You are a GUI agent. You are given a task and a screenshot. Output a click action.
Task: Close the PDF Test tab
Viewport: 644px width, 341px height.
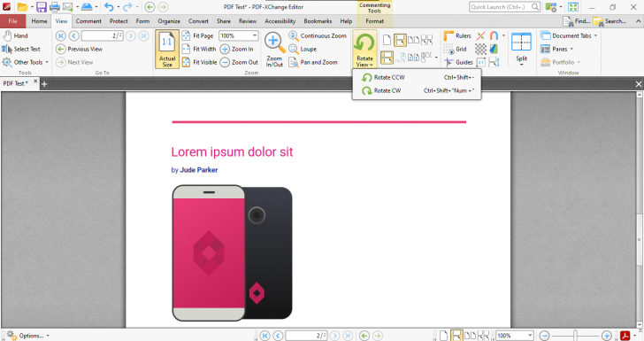(35, 81)
